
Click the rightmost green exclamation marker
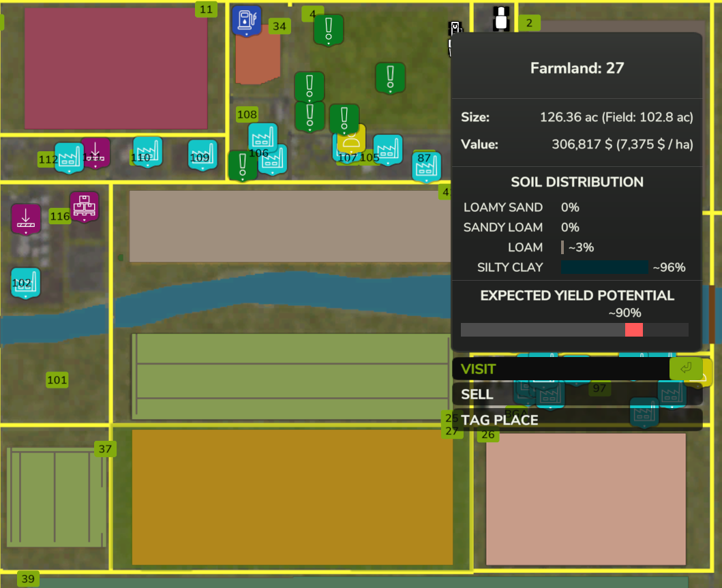[x=390, y=78]
